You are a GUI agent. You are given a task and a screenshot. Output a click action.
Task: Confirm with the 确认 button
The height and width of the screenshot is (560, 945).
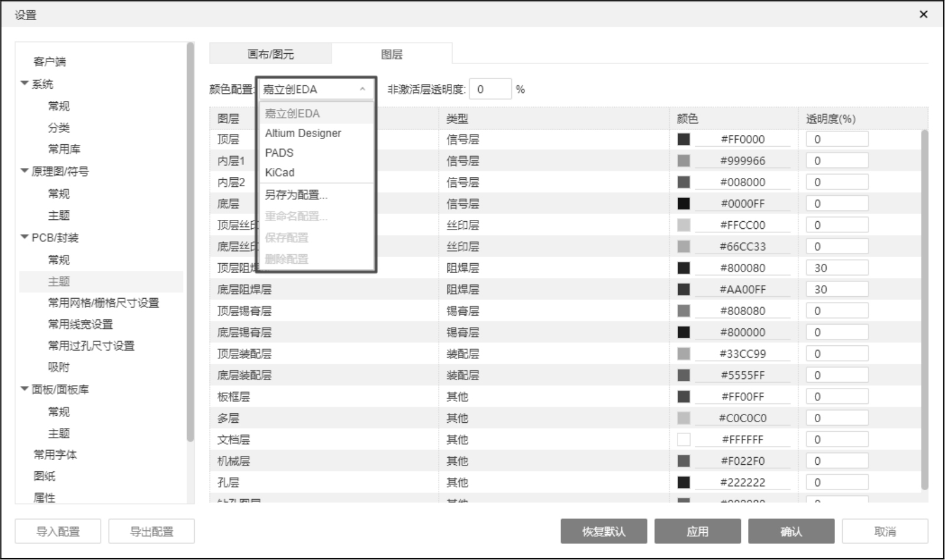click(x=791, y=532)
